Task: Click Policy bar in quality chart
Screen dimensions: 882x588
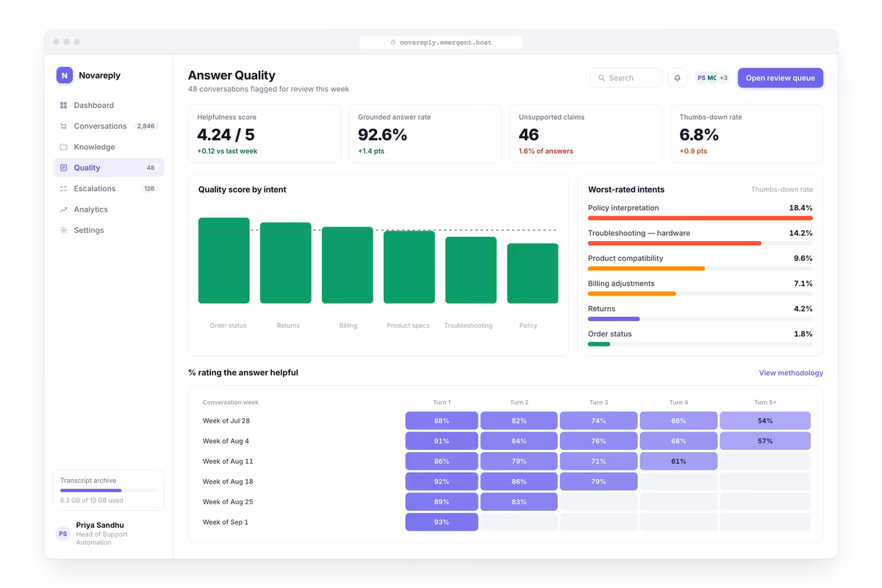Action: click(x=533, y=273)
